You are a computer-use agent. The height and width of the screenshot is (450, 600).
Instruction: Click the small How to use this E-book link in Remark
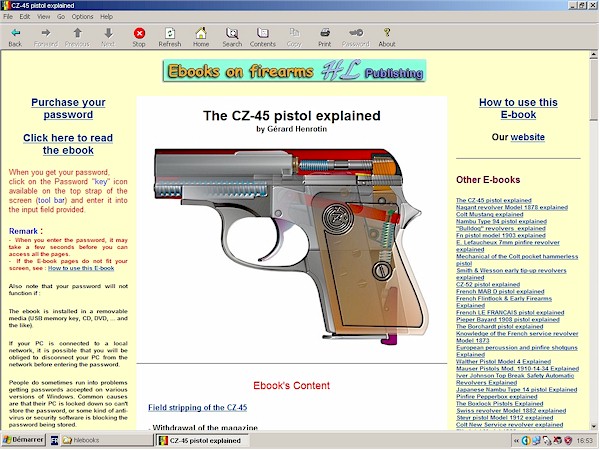click(x=81, y=268)
